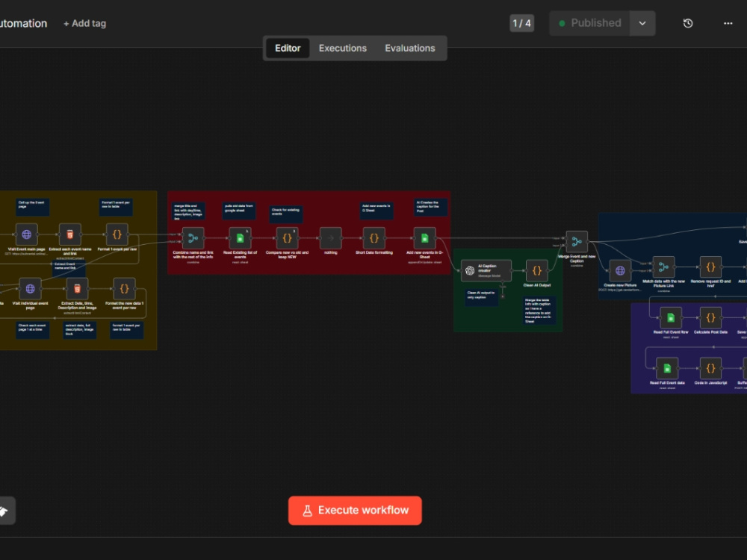Click the Execute workflow button
The height and width of the screenshot is (560, 747).
point(355,511)
